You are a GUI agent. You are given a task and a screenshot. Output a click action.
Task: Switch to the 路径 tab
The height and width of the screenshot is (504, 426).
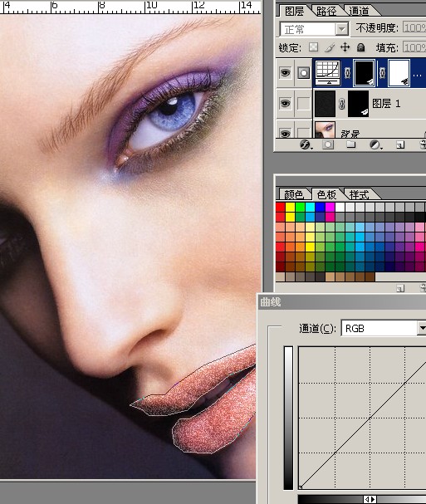pos(326,12)
